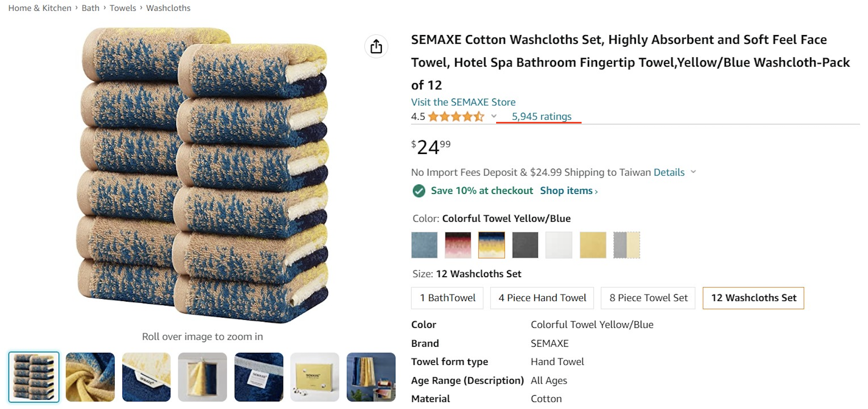Select the 4 Piece Hand Towel size
Viewport: 868px width, 409px height.
542,298
